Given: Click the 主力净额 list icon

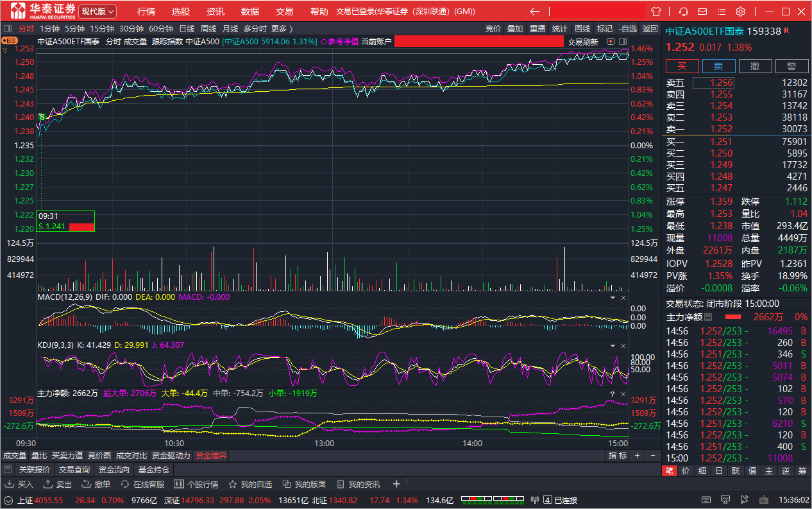Looking at the screenshot, I should click(x=708, y=317).
